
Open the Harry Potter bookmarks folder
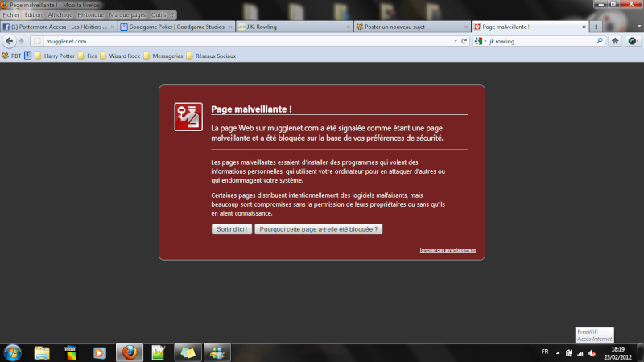click(x=55, y=56)
